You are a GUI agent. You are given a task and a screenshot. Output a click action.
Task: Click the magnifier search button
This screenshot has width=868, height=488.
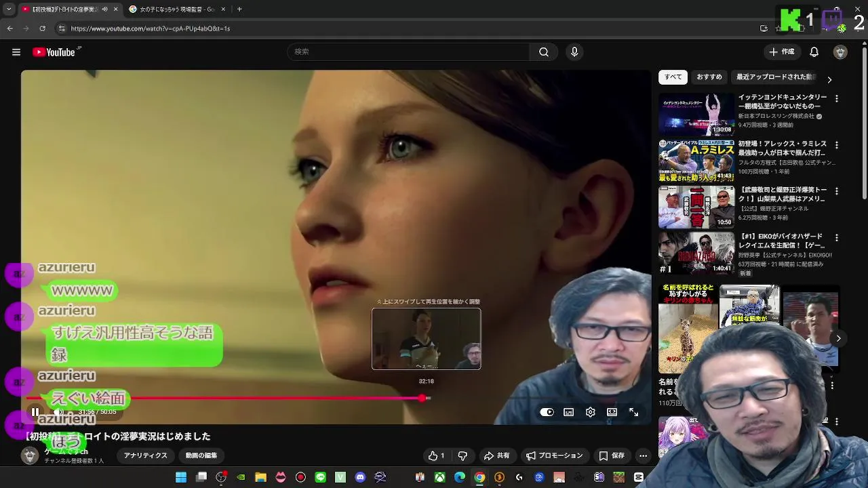(544, 52)
